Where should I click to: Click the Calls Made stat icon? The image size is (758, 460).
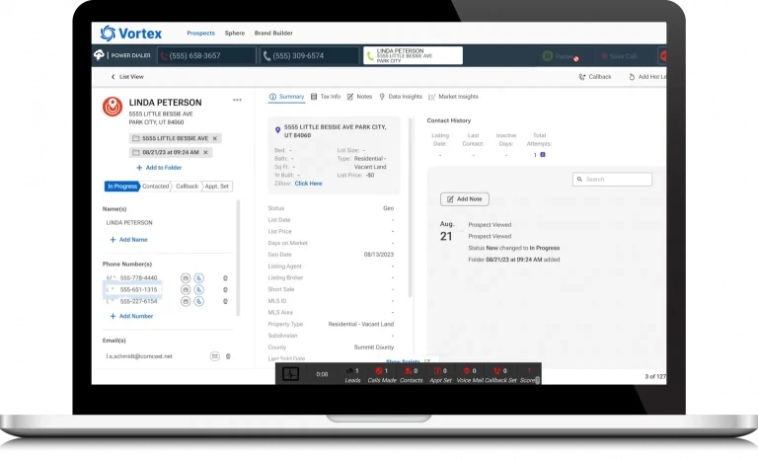point(381,371)
